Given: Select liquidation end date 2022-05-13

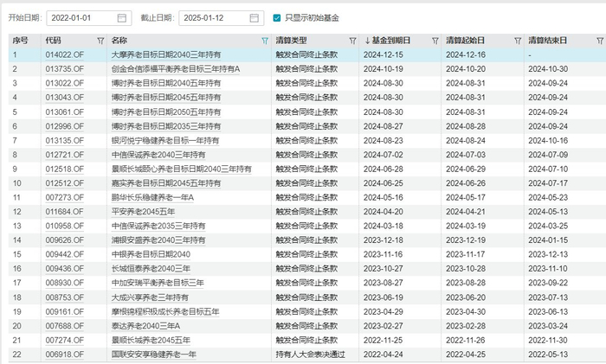Looking at the screenshot, I should [548, 354].
